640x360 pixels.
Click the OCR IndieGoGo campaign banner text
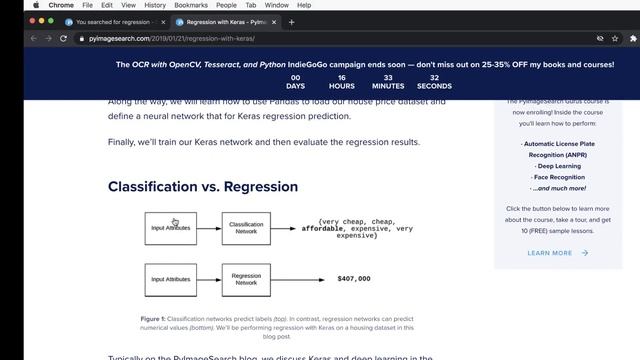(x=365, y=64)
